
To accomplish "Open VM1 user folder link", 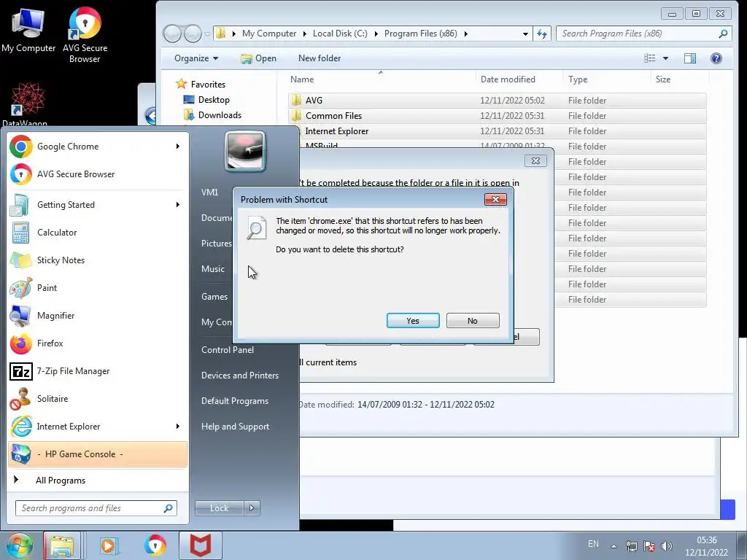I will 209,192.
